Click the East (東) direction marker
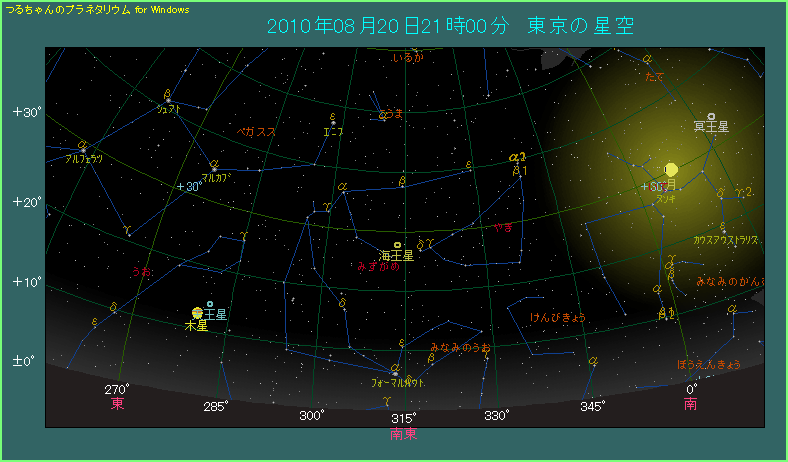Viewport: 788px width, 462px height. pyautogui.click(x=117, y=405)
